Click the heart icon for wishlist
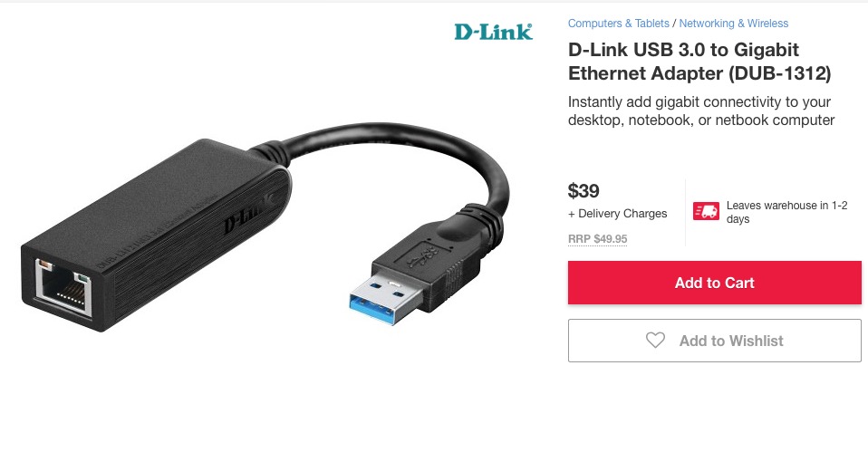The width and height of the screenshot is (868, 452). click(655, 341)
